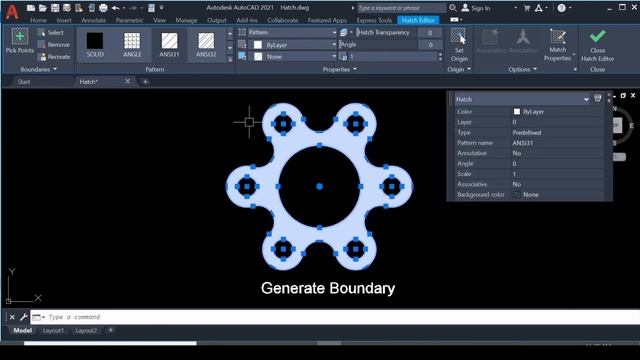The width and height of the screenshot is (640, 360).
Task: Add a new drawing tab with plus
Action: coord(145,82)
